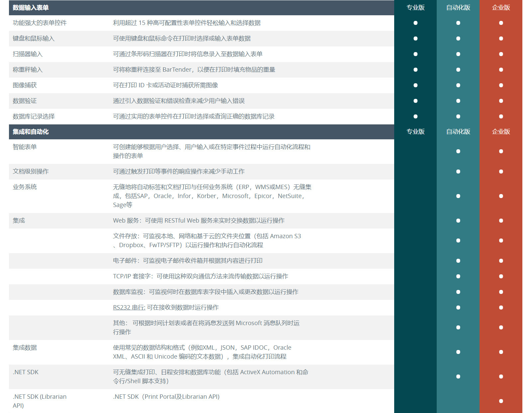Click the Web 服务 RESTful description text
The image size is (532, 413).
tap(199, 221)
